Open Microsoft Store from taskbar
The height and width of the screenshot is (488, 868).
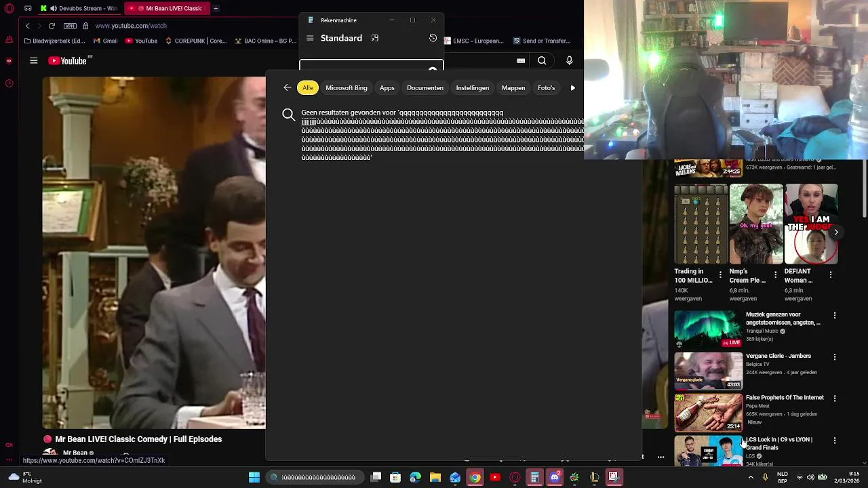click(x=395, y=477)
